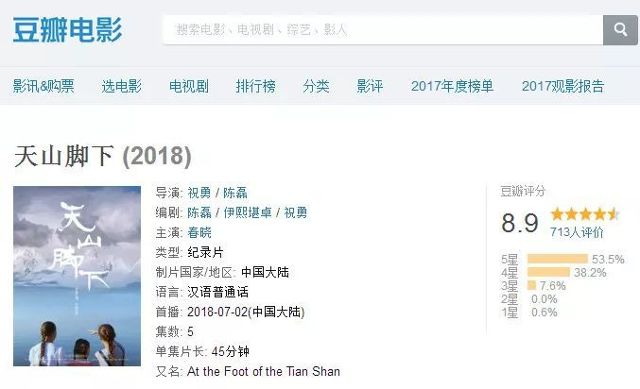Open screenwriter 伊熙堪卓 link
This screenshot has height=389, width=640.
[247, 213]
